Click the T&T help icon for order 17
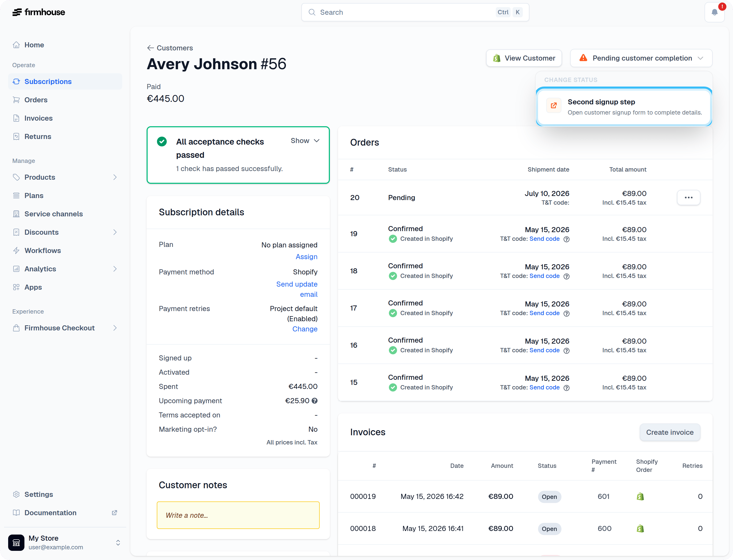733x560 pixels. point(566,313)
